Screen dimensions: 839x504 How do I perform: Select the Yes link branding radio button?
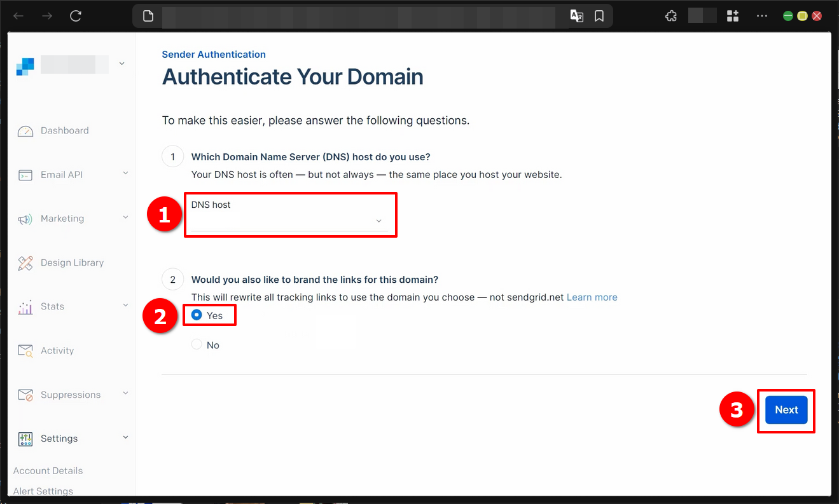click(x=197, y=315)
